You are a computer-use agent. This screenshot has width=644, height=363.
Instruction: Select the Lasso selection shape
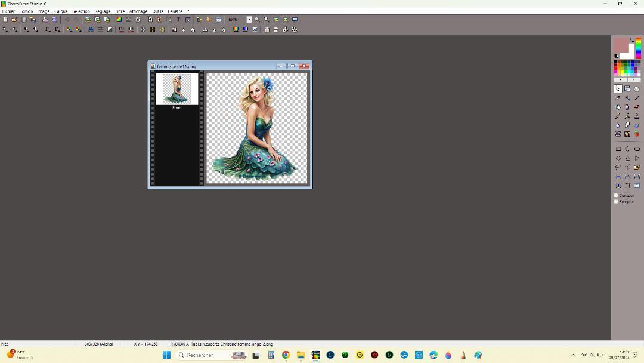[618, 167]
